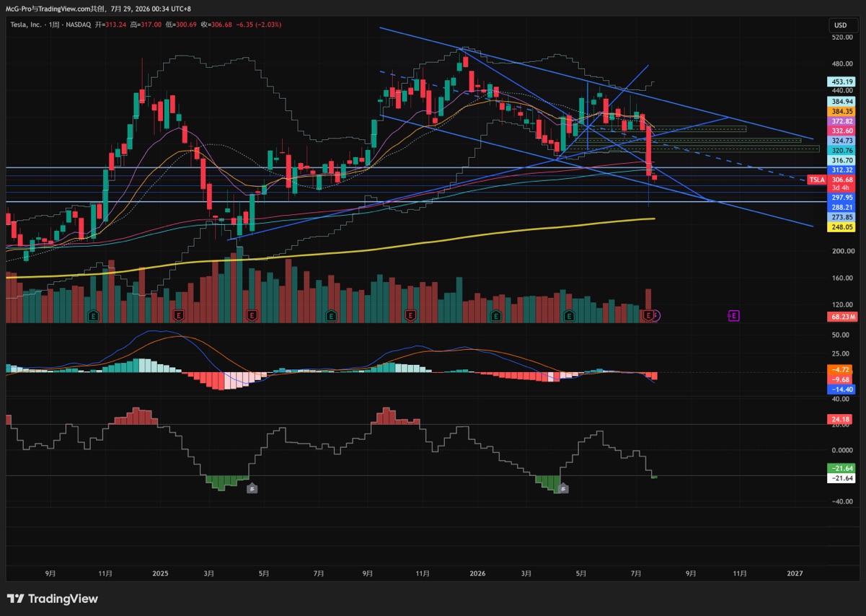
Task: Click the July 2025 green earnings marker
Action: pyautogui.click(x=330, y=315)
